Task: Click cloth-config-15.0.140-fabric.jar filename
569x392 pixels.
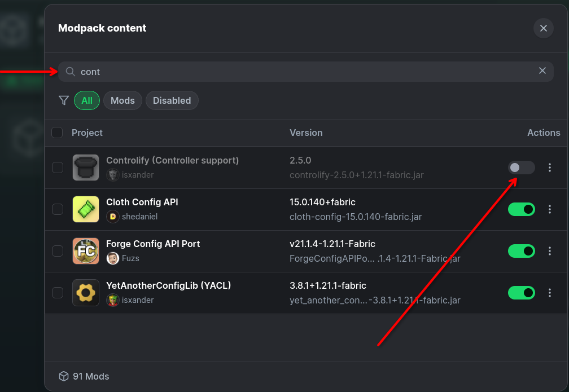Action: pyautogui.click(x=356, y=217)
